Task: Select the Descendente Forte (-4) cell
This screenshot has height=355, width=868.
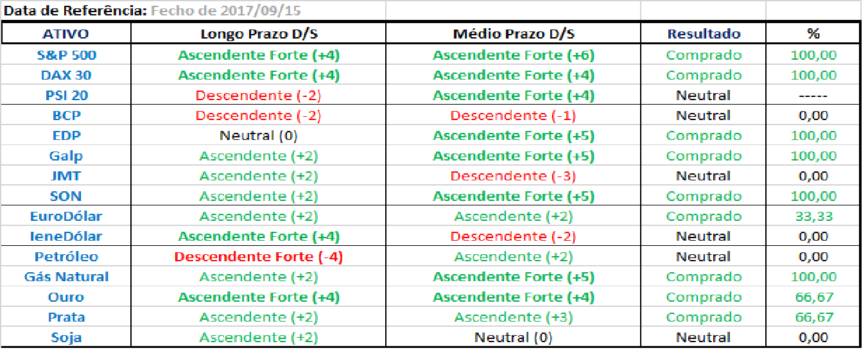Action: tap(258, 257)
